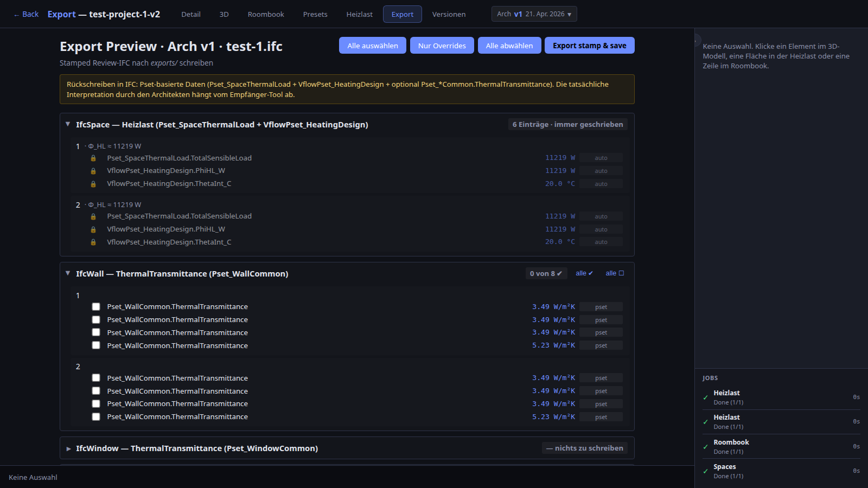Expand the IfcWindow ThermalTransmittance section
The image size is (868, 488).
point(68,448)
